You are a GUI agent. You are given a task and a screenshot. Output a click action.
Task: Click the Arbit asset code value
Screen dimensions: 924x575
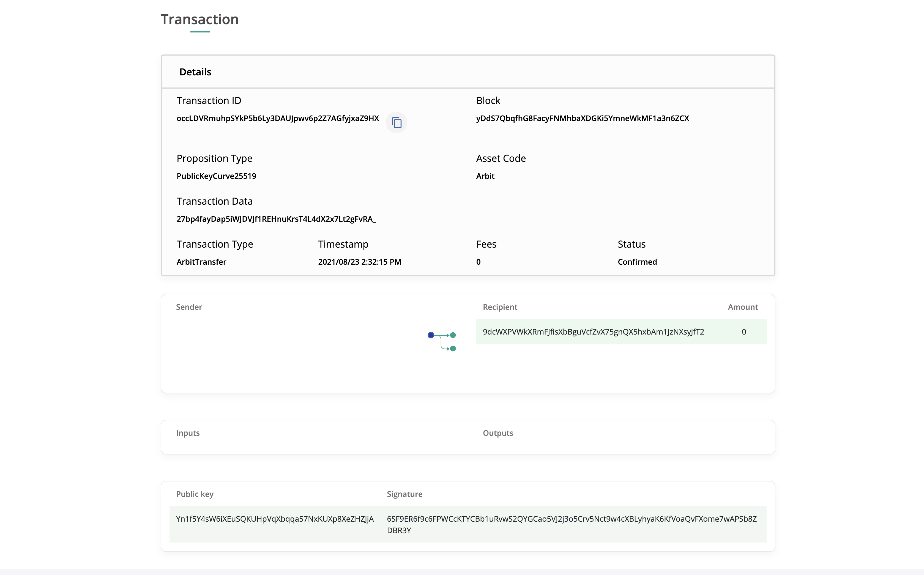click(485, 176)
